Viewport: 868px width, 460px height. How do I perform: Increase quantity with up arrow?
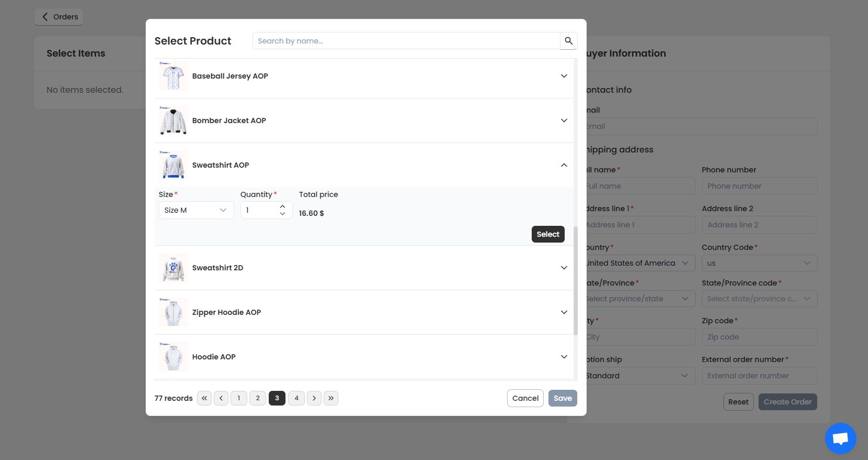click(x=282, y=206)
